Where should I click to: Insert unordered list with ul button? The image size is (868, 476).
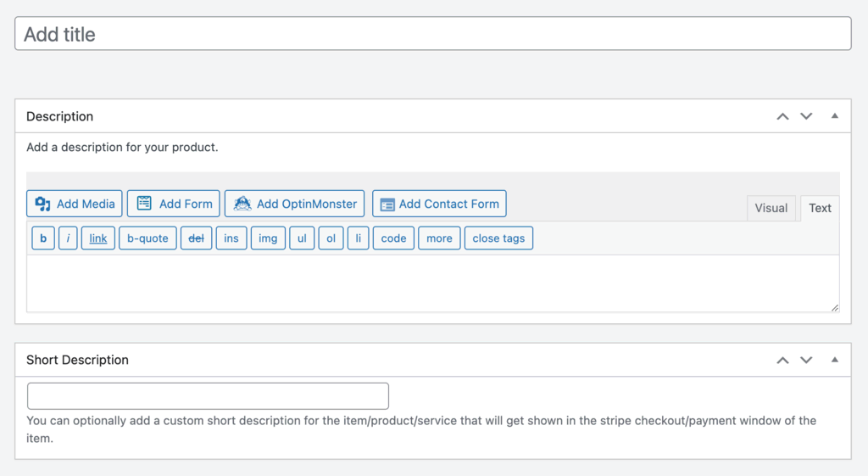302,238
